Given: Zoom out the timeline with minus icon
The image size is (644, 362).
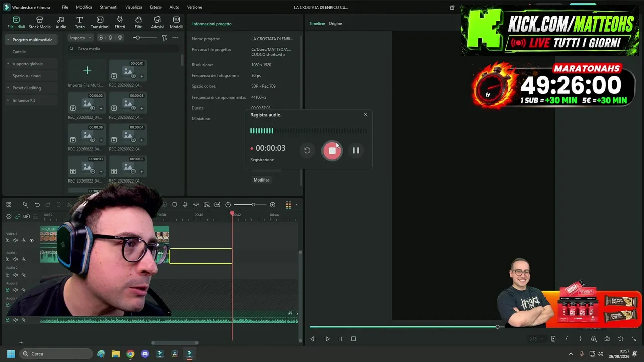Looking at the screenshot, I should point(228,205).
